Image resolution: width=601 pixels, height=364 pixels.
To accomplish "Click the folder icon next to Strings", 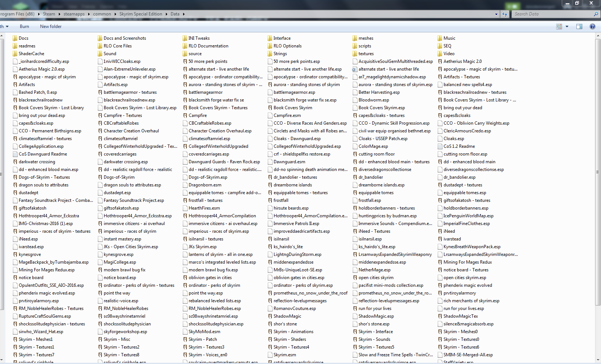I will click(x=270, y=54).
